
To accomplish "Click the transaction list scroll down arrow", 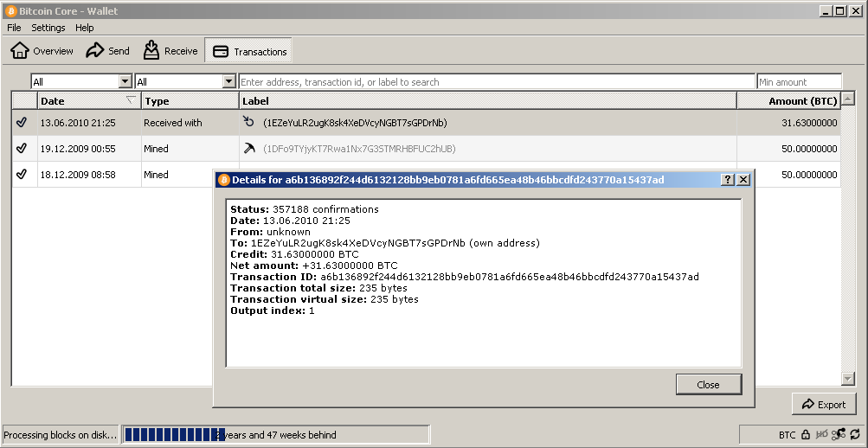I will point(847,378).
